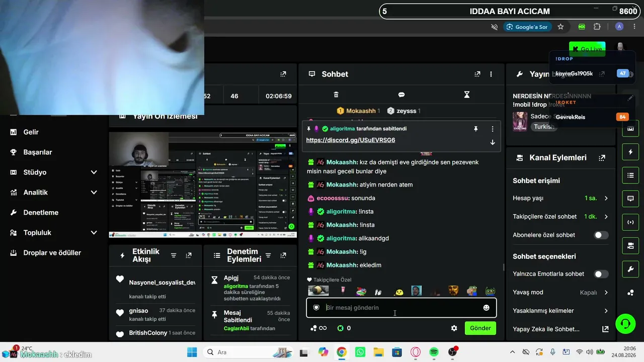Open the green headset support button
Image resolution: width=644 pixels, height=362 pixels.
625,323
